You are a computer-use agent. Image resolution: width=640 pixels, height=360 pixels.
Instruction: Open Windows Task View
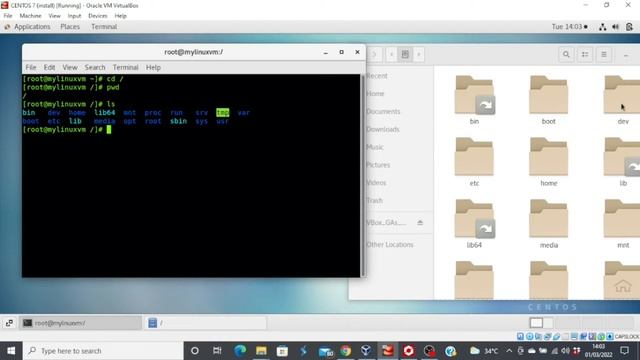coord(217,351)
